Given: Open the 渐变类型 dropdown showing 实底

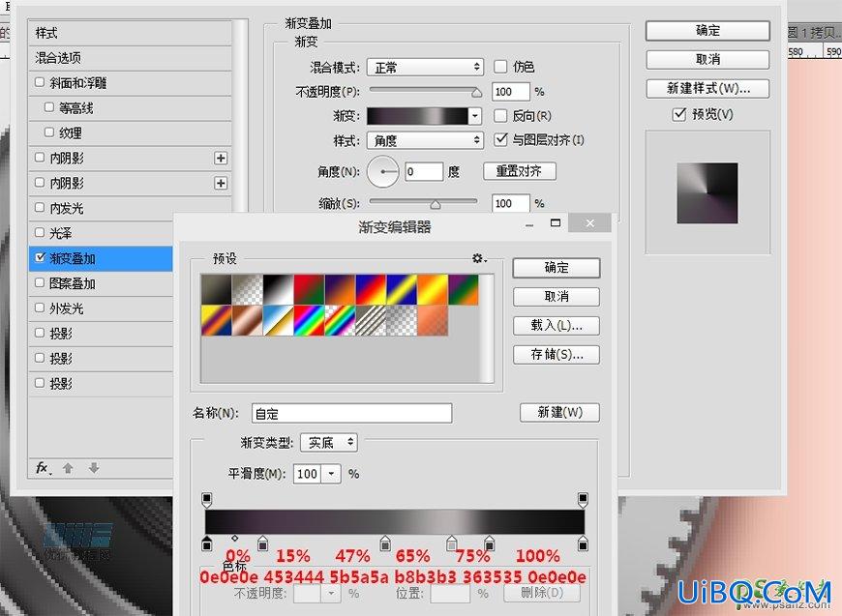Looking at the screenshot, I should coord(329,443).
